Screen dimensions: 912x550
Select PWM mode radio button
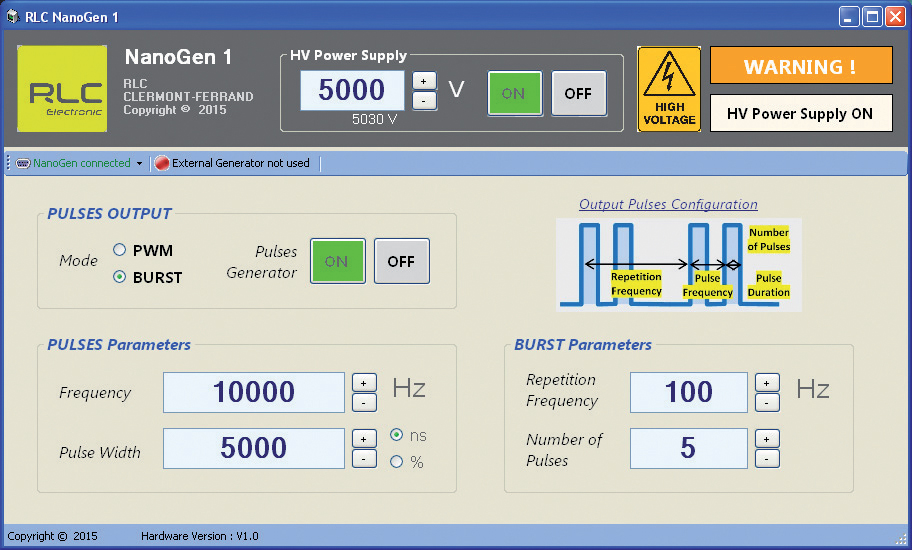(x=119, y=250)
